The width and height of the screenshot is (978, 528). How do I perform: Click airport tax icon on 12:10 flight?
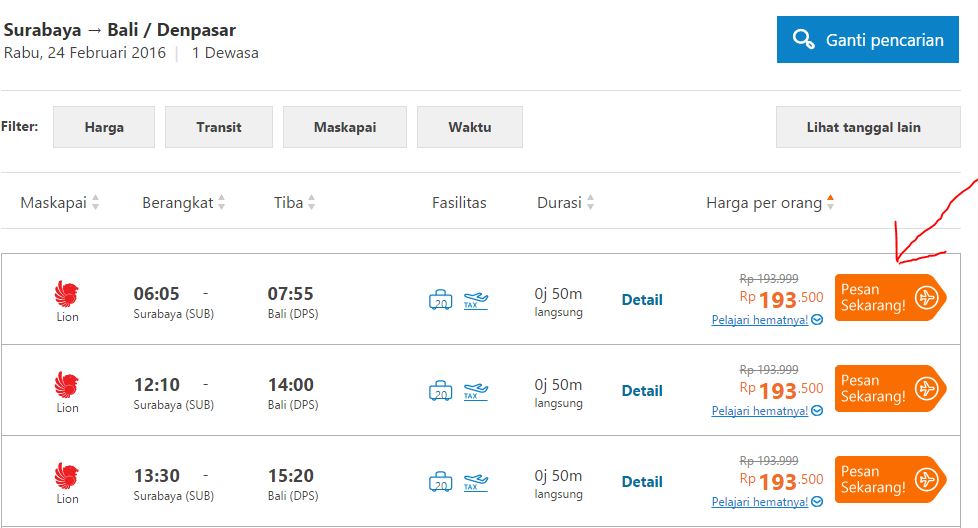click(x=476, y=391)
